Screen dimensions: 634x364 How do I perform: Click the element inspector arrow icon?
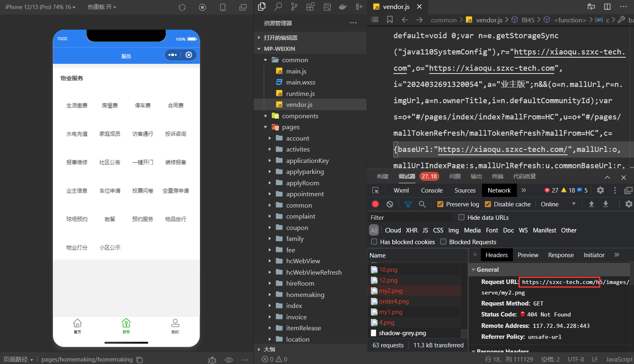pos(376,190)
